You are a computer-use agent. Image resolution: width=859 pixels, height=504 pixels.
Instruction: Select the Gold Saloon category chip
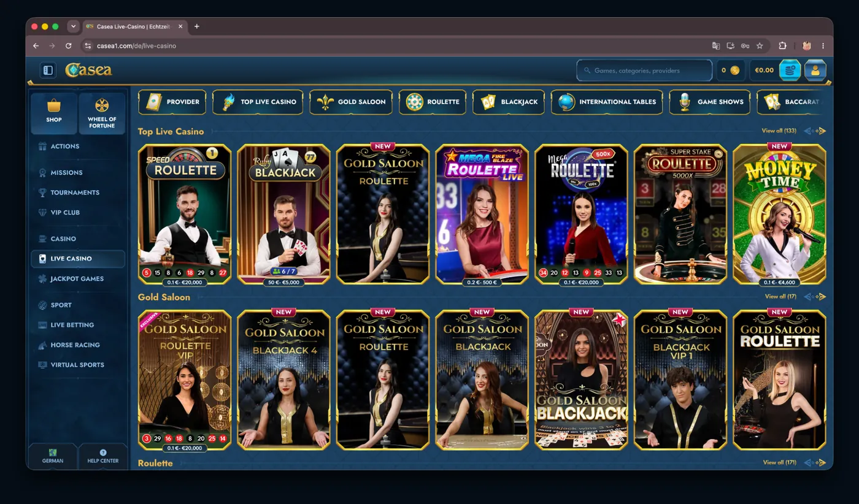[351, 102]
